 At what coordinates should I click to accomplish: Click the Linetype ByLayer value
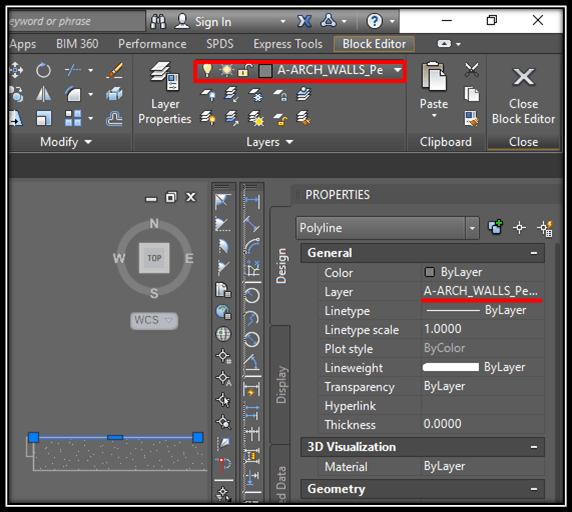click(506, 310)
